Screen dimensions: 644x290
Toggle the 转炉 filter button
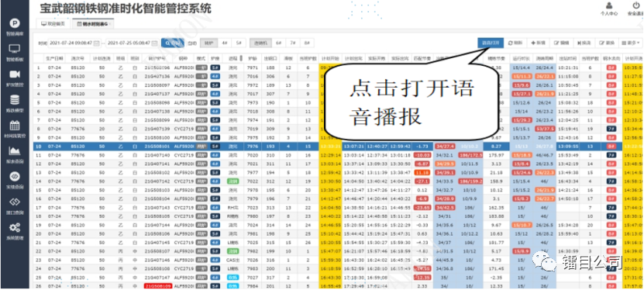pyautogui.click(x=209, y=43)
